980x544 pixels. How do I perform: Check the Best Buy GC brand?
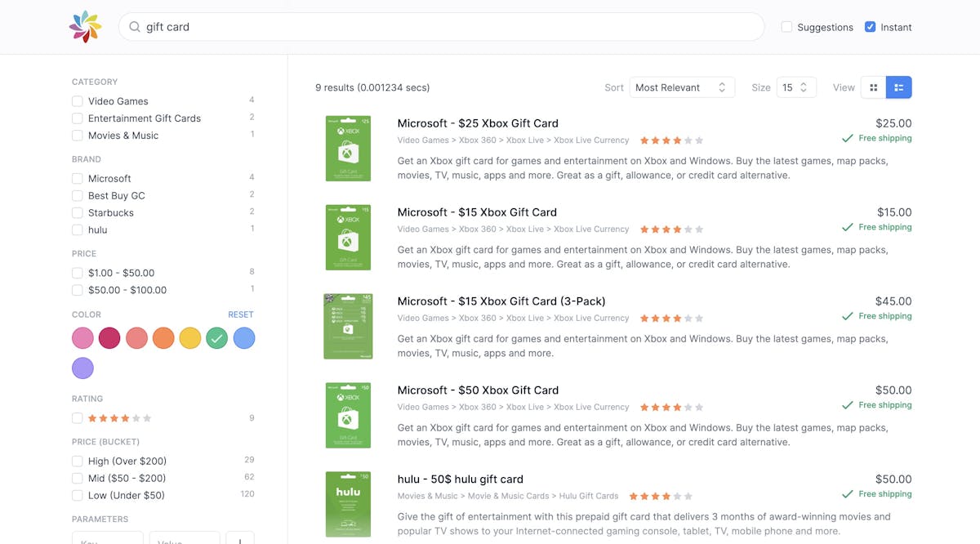[x=78, y=196]
